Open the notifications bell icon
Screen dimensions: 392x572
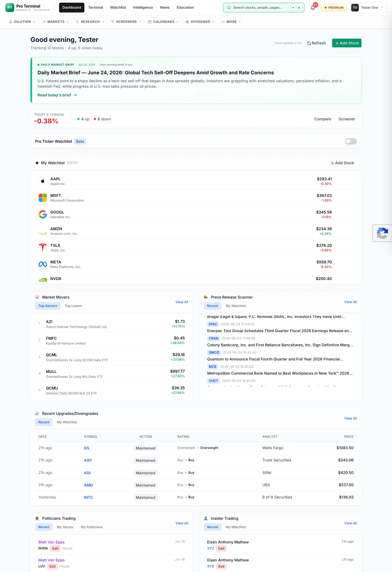pos(313,8)
